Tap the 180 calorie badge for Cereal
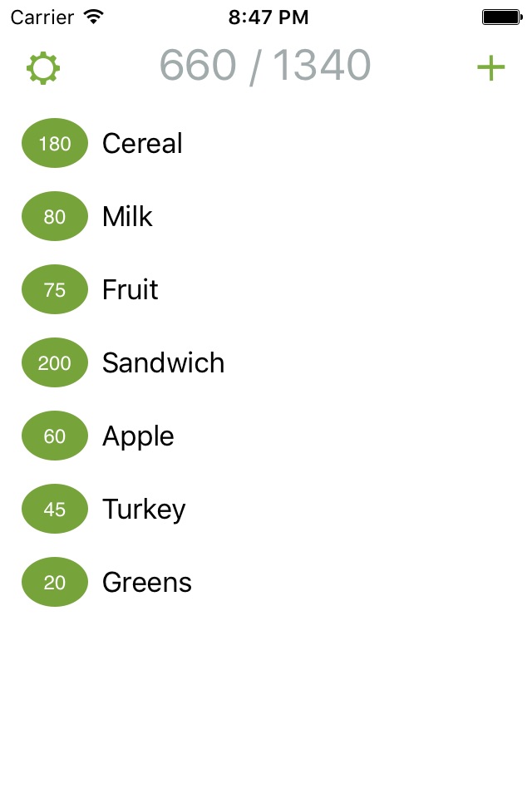532x798 pixels. 55,143
